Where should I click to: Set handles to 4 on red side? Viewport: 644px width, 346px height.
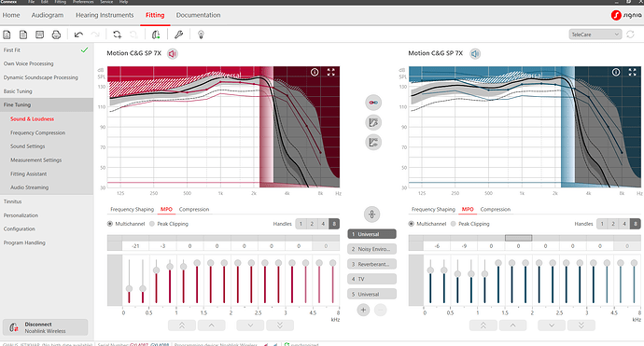pos(323,224)
